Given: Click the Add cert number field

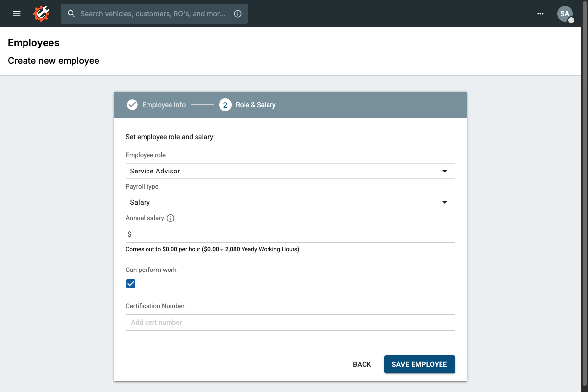Looking at the screenshot, I should click(x=290, y=322).
